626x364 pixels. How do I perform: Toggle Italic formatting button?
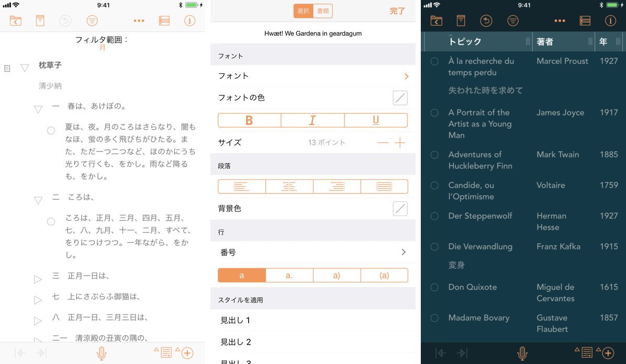312,120
